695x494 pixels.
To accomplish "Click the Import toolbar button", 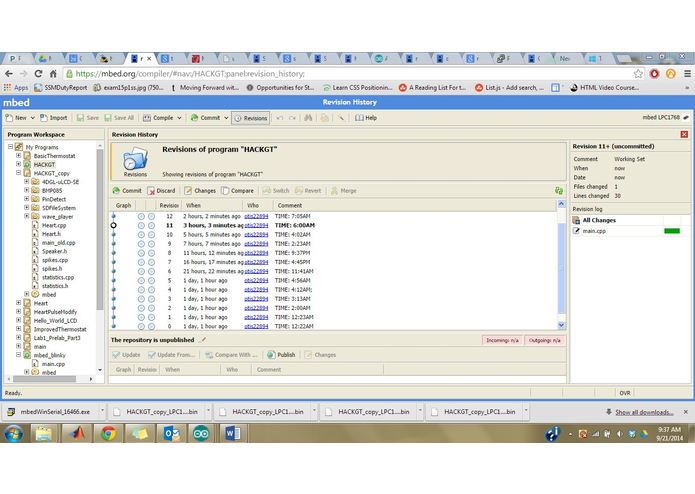I will coord(54,118).
